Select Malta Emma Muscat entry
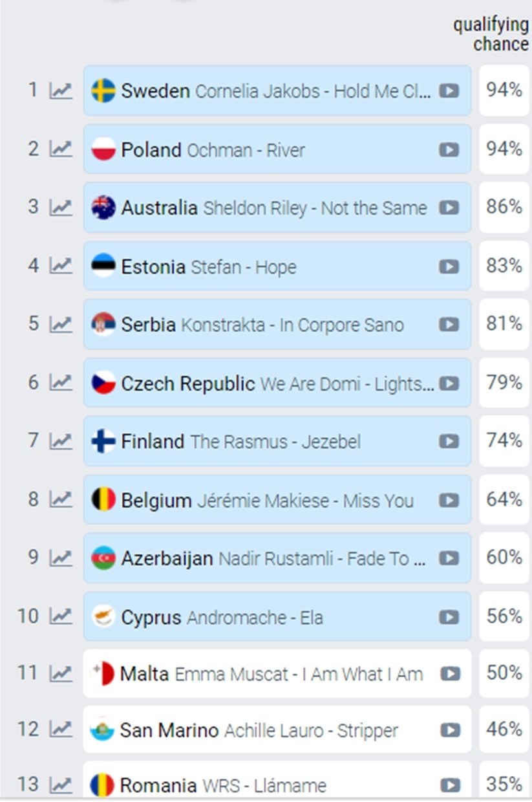The height and width of the screenshot is (802, 532). [277, 673]
